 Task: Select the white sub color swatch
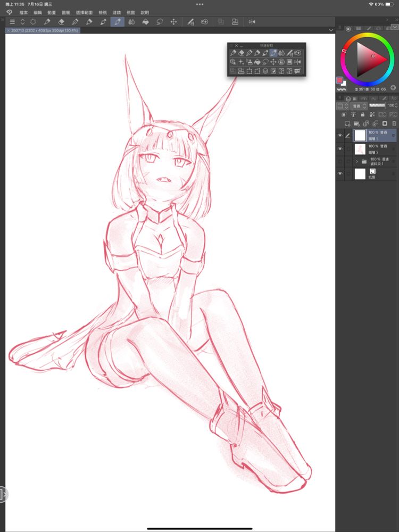point(344,84)
